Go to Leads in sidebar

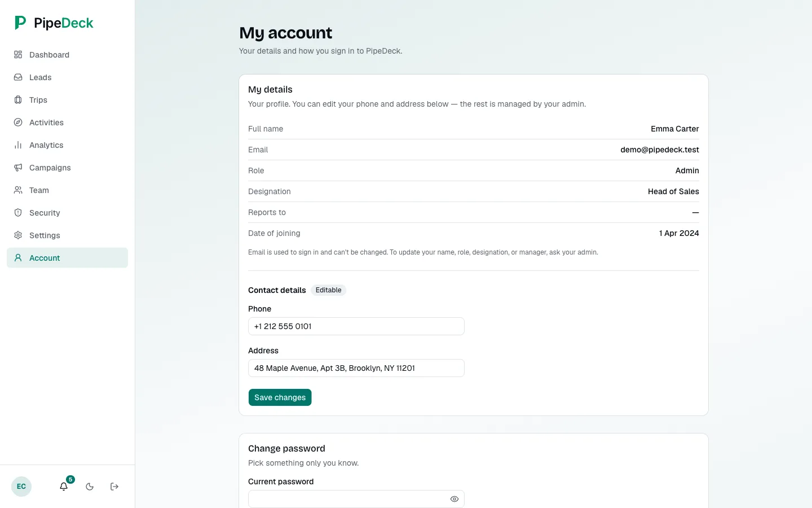[67, 77]
